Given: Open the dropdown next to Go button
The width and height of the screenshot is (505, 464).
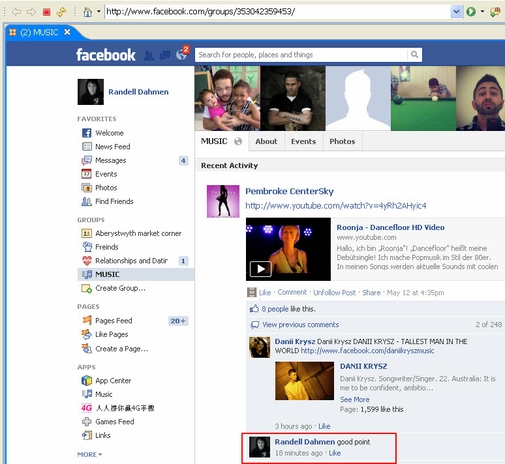Looking at the screenshot, I should click(x=482, y=12).
